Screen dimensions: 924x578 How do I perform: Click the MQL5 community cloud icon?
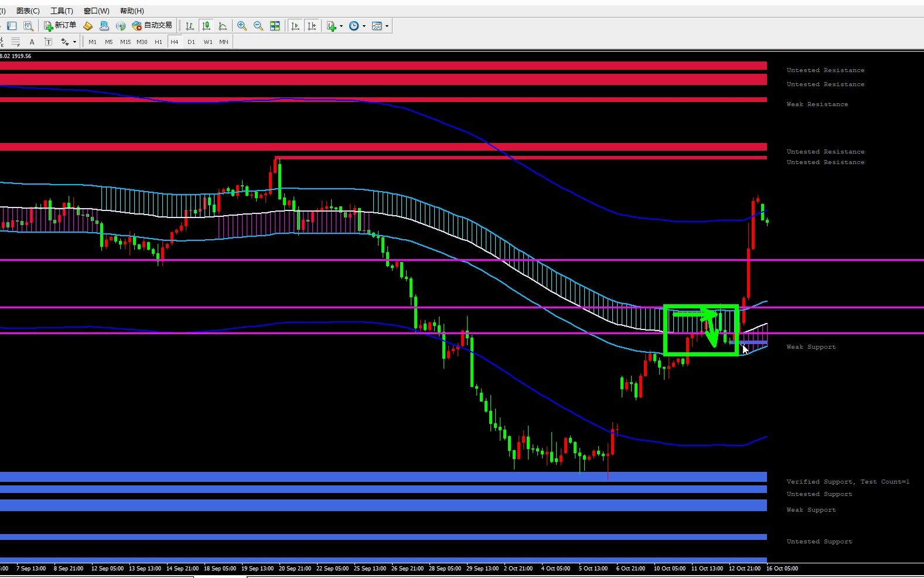click(104, 26)
